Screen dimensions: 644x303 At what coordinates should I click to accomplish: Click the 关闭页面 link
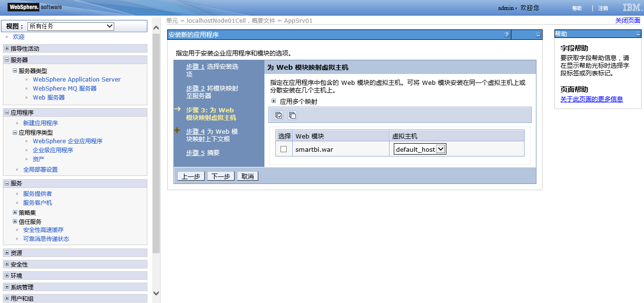628,21
